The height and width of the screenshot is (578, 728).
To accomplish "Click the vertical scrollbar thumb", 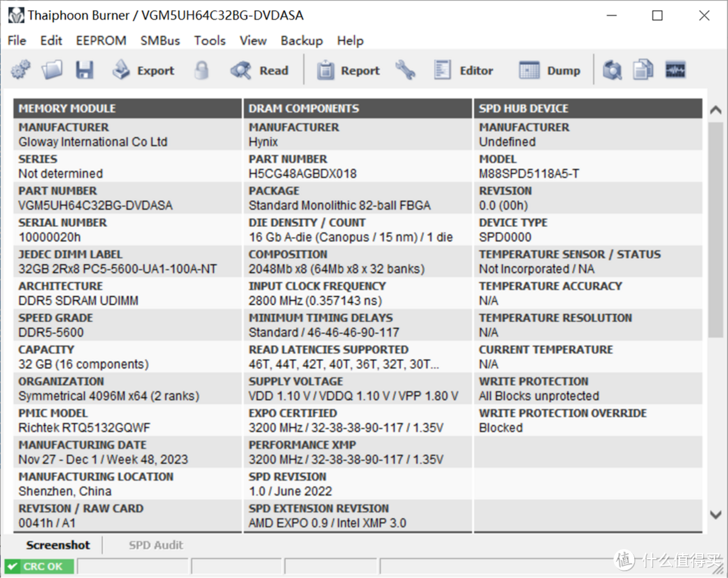I will click(715, 230).
